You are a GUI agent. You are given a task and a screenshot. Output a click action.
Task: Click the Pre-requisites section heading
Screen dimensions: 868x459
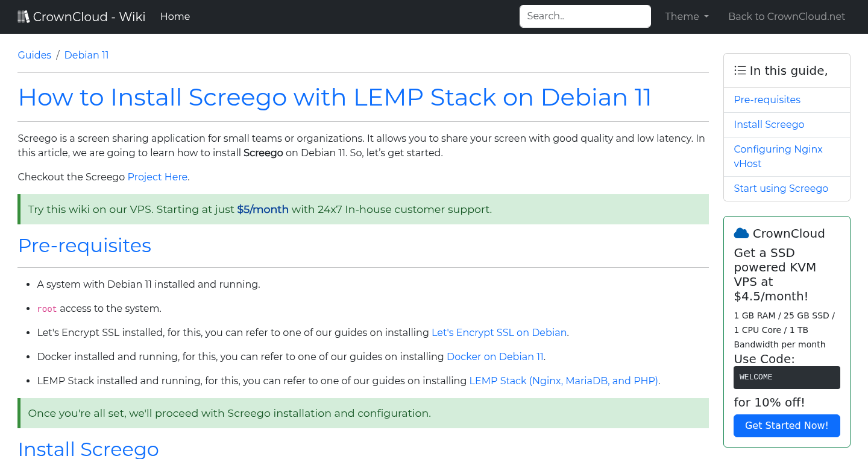(84, 245)
